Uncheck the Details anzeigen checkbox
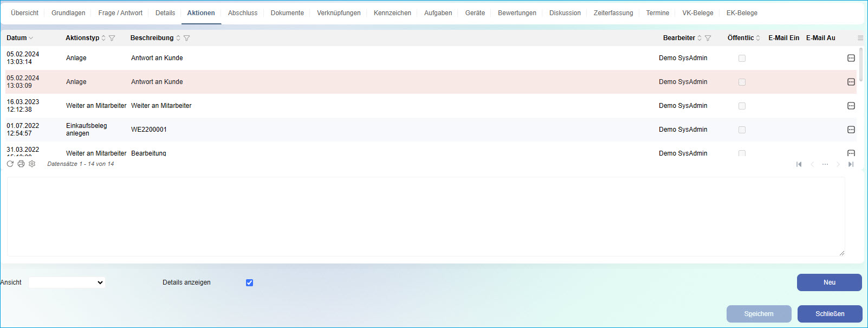Screen dimensions: 868x328 249,282
